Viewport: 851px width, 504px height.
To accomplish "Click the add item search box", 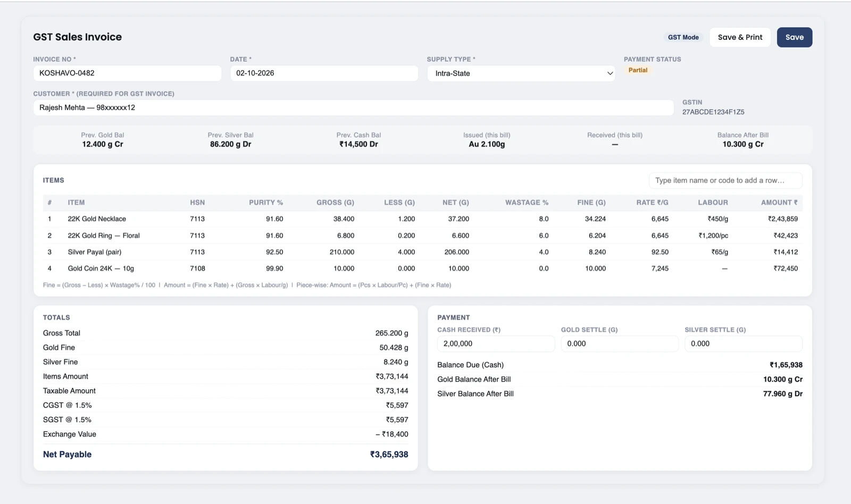I will click(x=725, y=180).
